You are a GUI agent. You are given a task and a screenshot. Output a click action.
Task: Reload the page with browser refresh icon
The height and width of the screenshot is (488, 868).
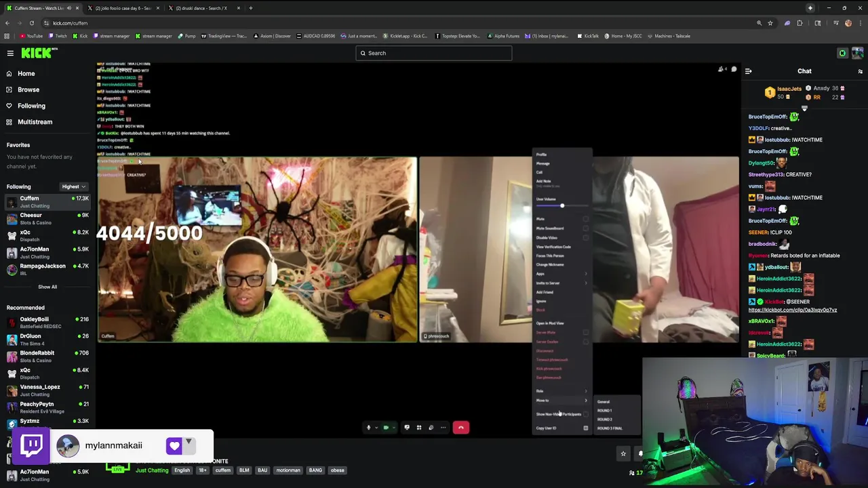click(31, 23)
